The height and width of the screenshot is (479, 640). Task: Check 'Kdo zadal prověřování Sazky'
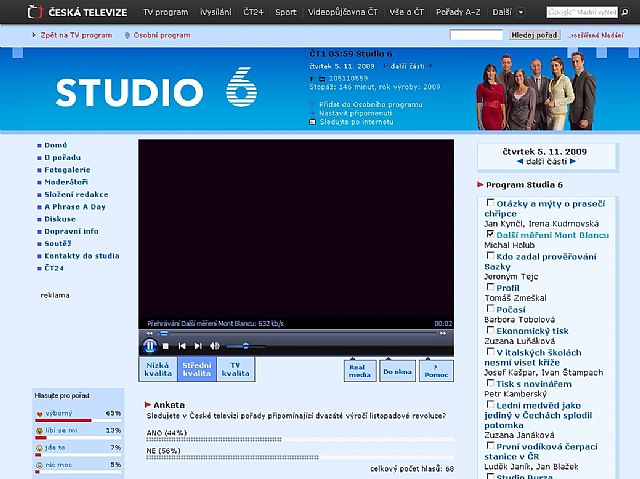point(490,255)
